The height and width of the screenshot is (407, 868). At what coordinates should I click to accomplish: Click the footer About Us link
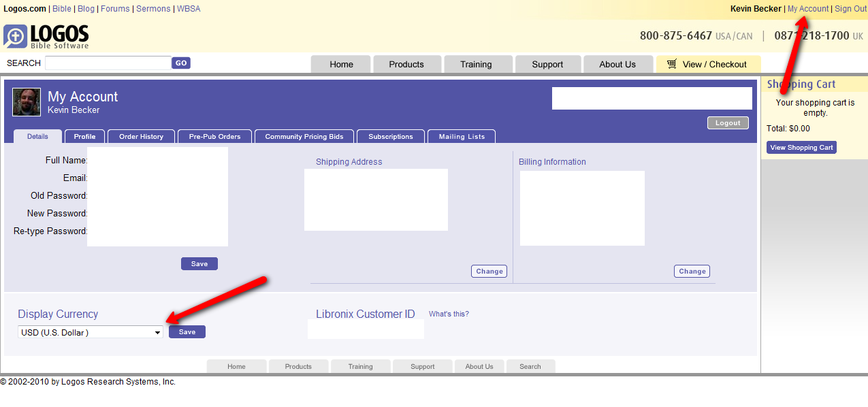479,366
